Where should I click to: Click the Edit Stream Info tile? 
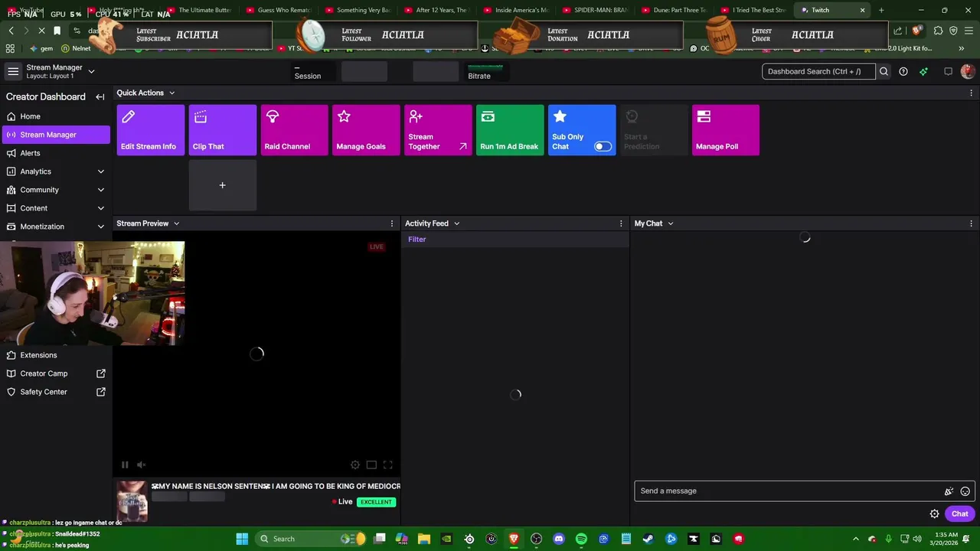151,130
